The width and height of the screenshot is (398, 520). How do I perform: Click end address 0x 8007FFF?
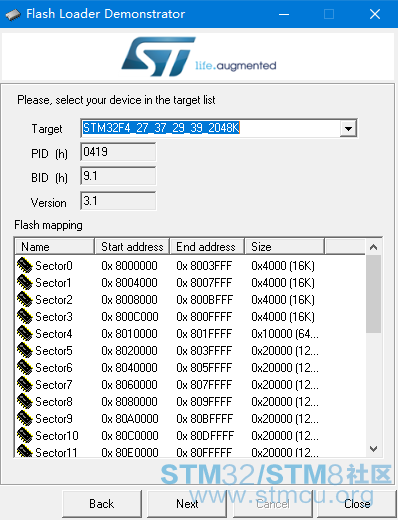point(204,283)
